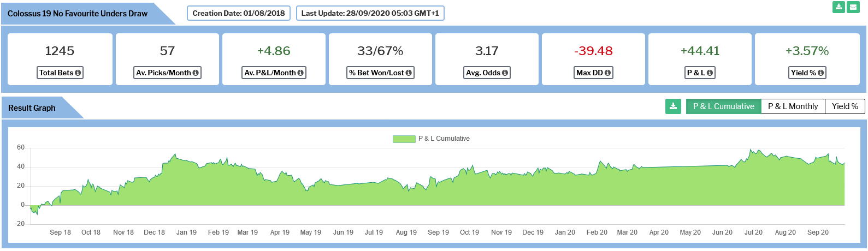Image resolution: width=868 pixels, height=251 pixels.
Task: Click the Total Bets label button
Action: coord(60,73)
